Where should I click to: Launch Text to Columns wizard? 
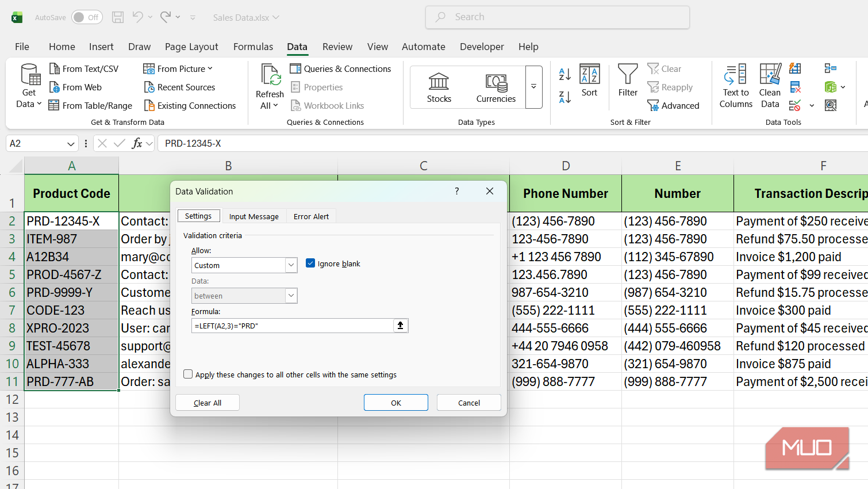pyautogui.click(x=736, y=86)
